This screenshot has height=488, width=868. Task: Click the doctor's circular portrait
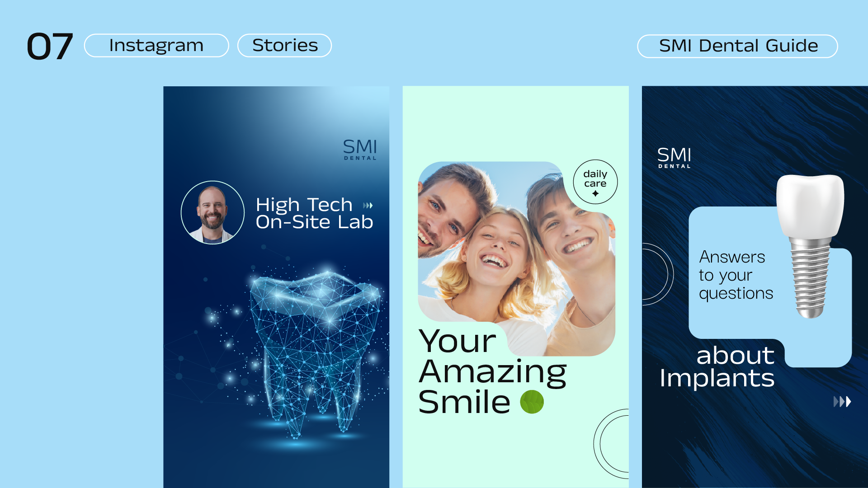(x=212, y=212)
